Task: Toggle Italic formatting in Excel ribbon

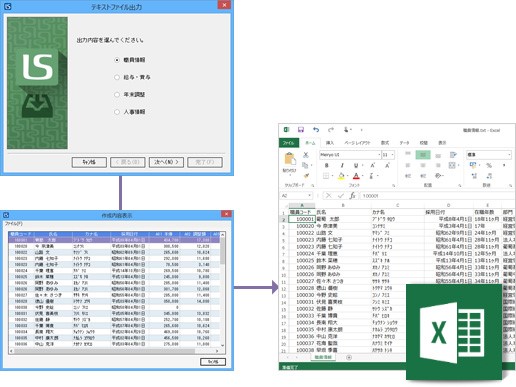Action: click(342, 165)
